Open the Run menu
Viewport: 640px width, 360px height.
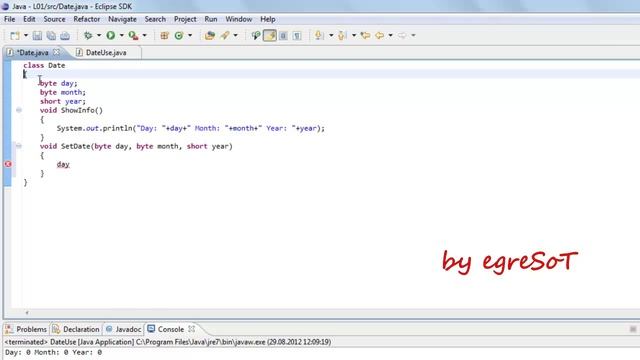pos(211,19)
